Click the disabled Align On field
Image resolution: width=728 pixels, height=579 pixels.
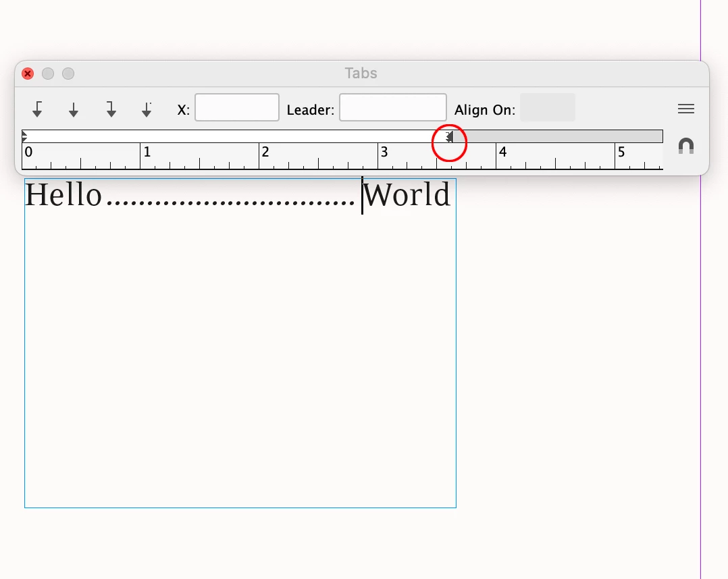pyautogui.click(x=548, y=107)
